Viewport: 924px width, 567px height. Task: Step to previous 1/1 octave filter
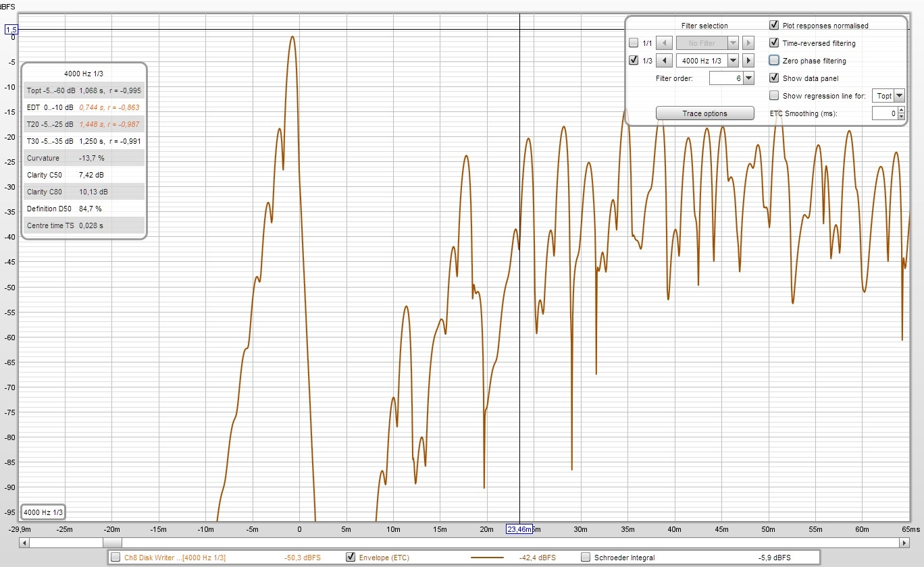(x=665, y=43)
